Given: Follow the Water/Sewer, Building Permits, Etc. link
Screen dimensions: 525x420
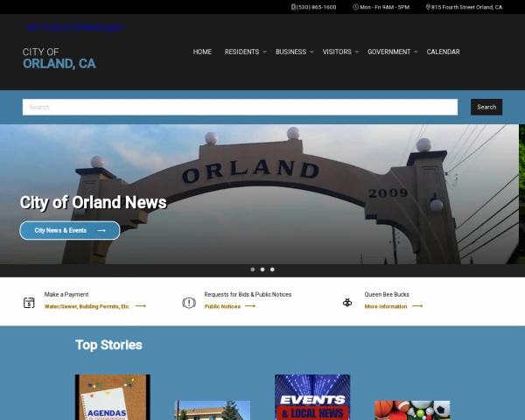Looking at the screenshot, I should [x=87, y=306].
